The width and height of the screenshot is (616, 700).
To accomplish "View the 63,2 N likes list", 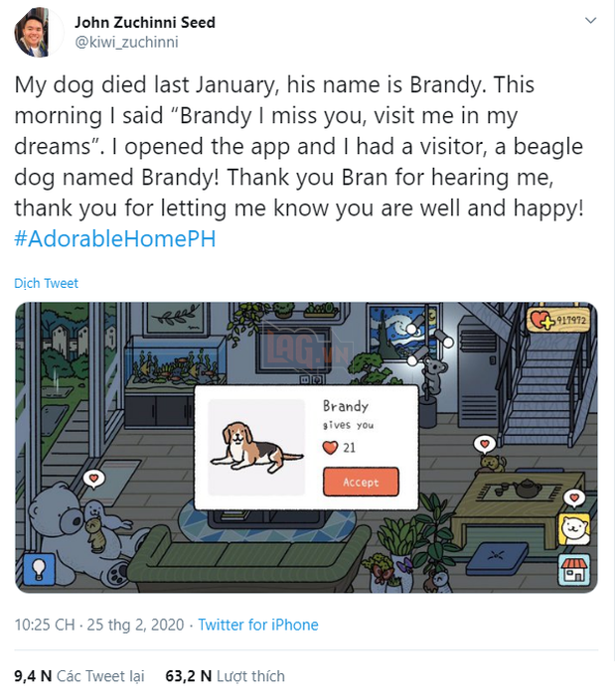I will tap(225, 676).
